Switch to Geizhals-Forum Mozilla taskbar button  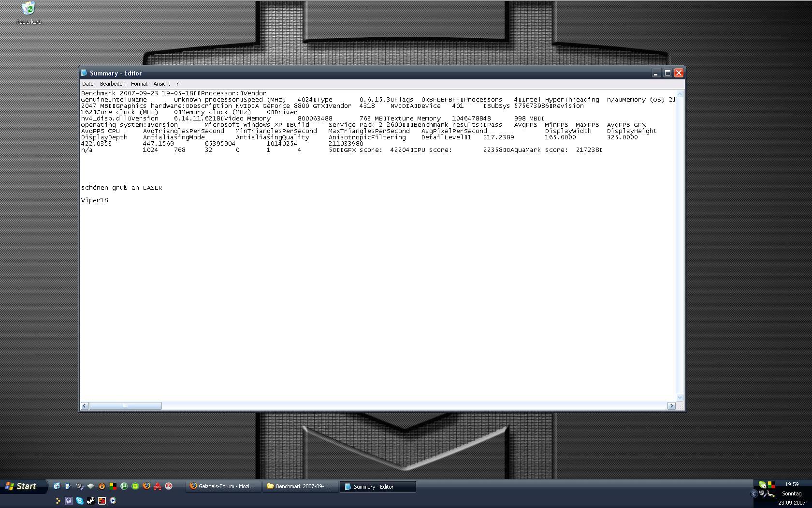[x=223, y=486]
